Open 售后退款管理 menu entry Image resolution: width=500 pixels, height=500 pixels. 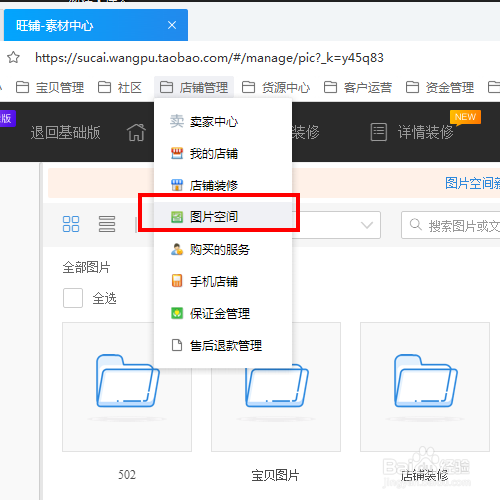pos(223,345)
